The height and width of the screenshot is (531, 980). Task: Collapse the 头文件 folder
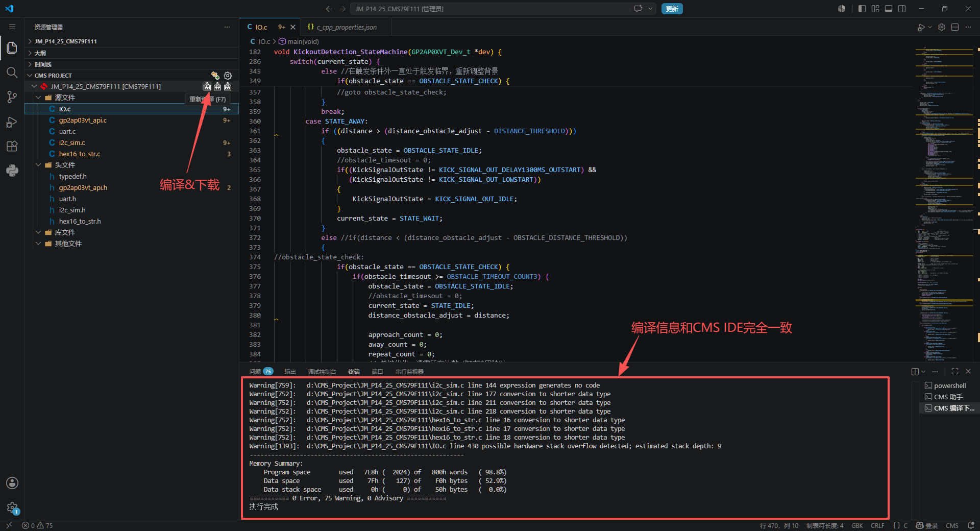[38, 165]
